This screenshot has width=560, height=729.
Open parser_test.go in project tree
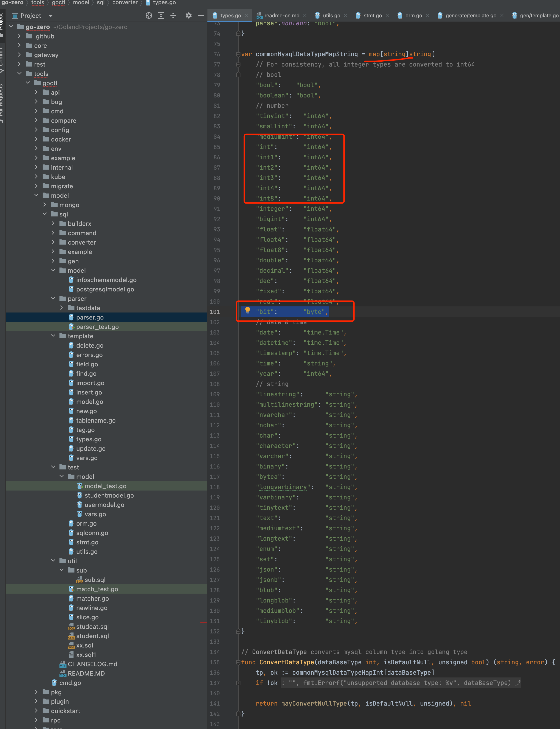click(97, 327)
